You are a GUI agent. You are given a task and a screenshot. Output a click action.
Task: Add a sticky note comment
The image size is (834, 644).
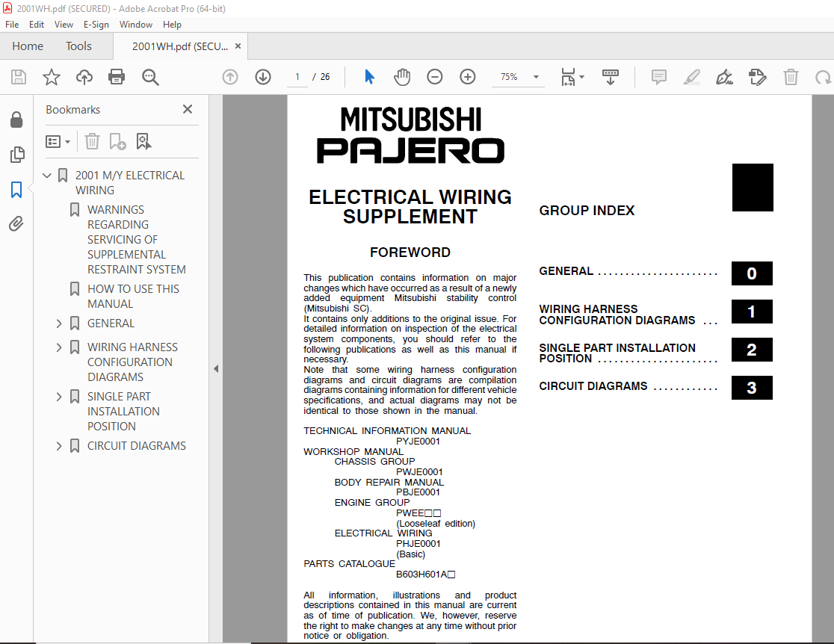pyautogui.click(x=659, y=77)
